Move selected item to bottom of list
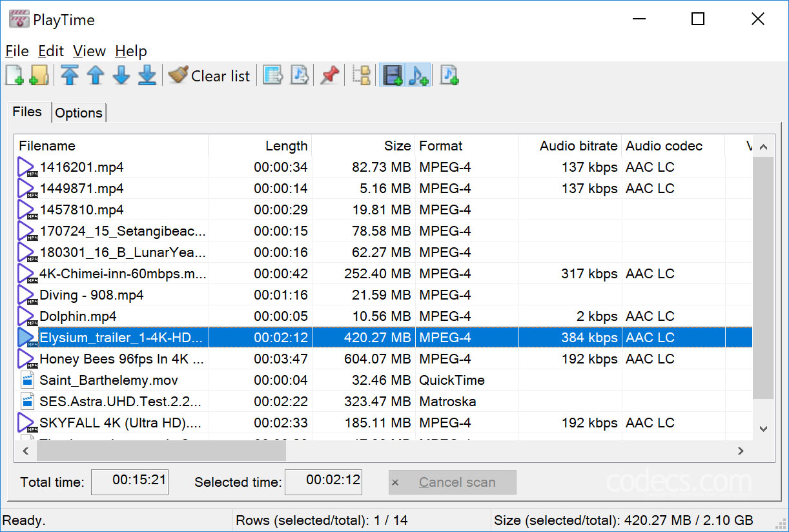Viewport: 789px width, 532px height. (147, 76)
